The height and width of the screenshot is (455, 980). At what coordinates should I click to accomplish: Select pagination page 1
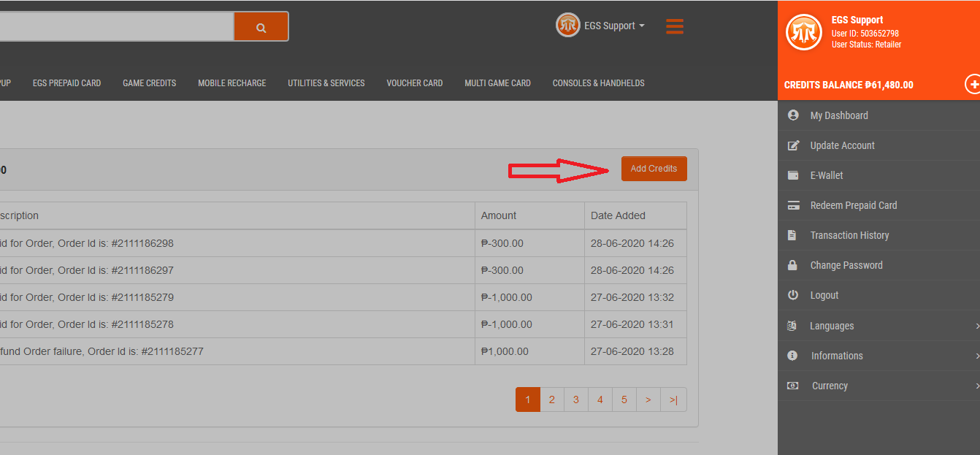[528, 399]
